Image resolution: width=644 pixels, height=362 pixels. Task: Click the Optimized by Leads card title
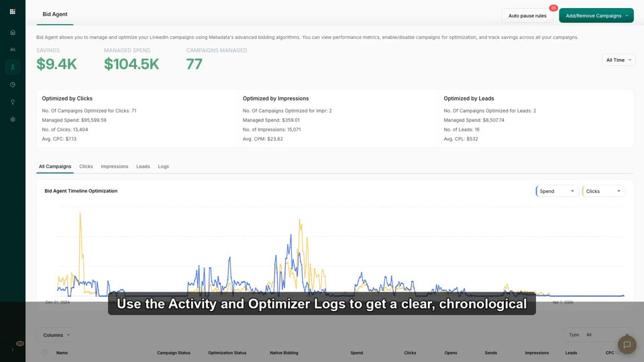coord(469,99)
